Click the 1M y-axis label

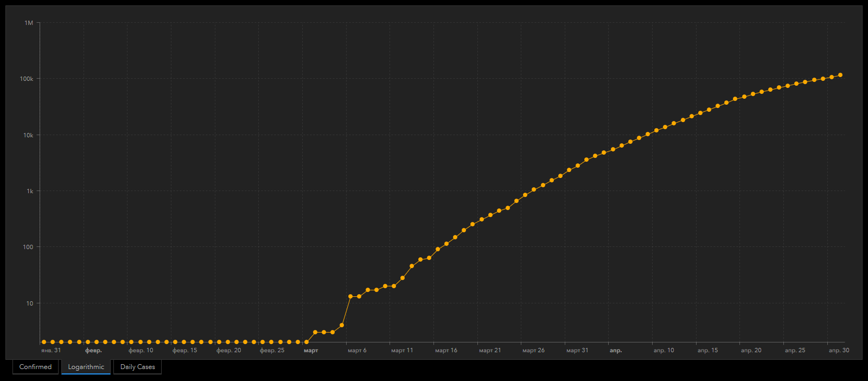29,23
